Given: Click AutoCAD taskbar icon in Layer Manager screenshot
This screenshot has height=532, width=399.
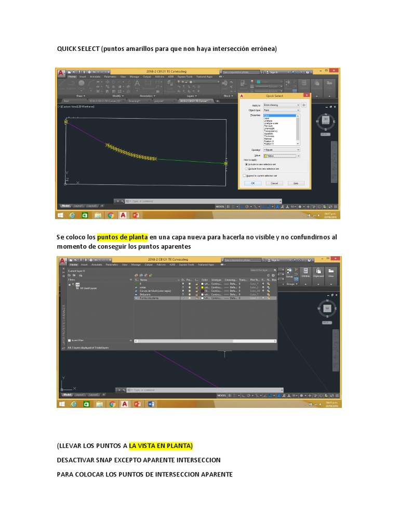Looking at the screenshot, I should point(125,404).
